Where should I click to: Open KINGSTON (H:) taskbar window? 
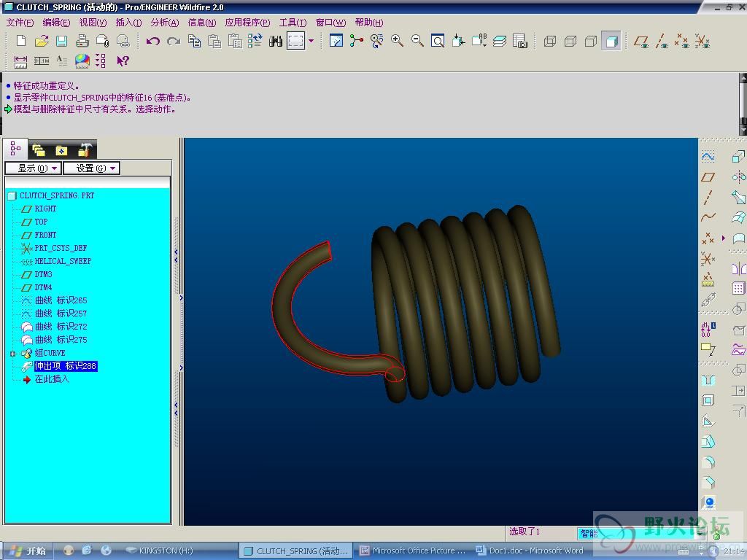pyautogui.click(x=160, y=551)
